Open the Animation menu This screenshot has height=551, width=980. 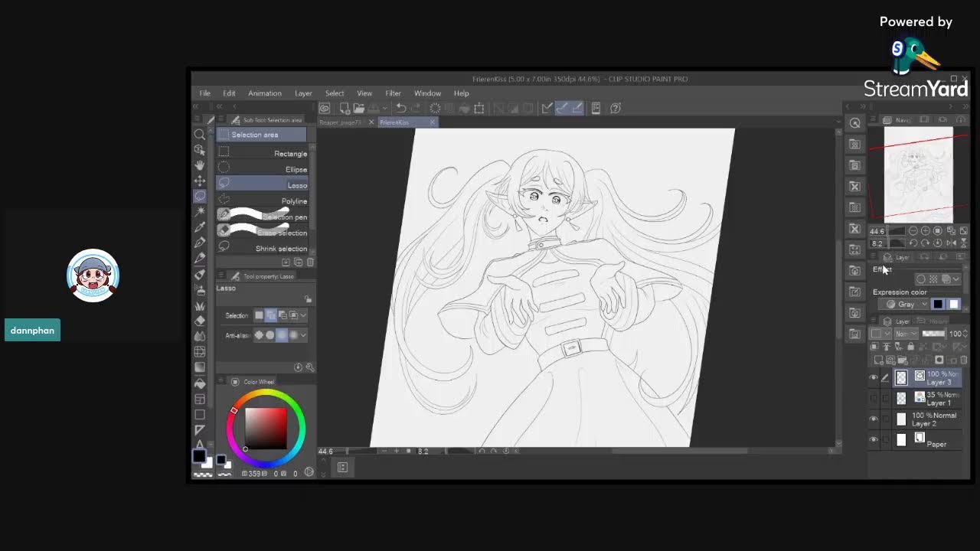[265, 93]
